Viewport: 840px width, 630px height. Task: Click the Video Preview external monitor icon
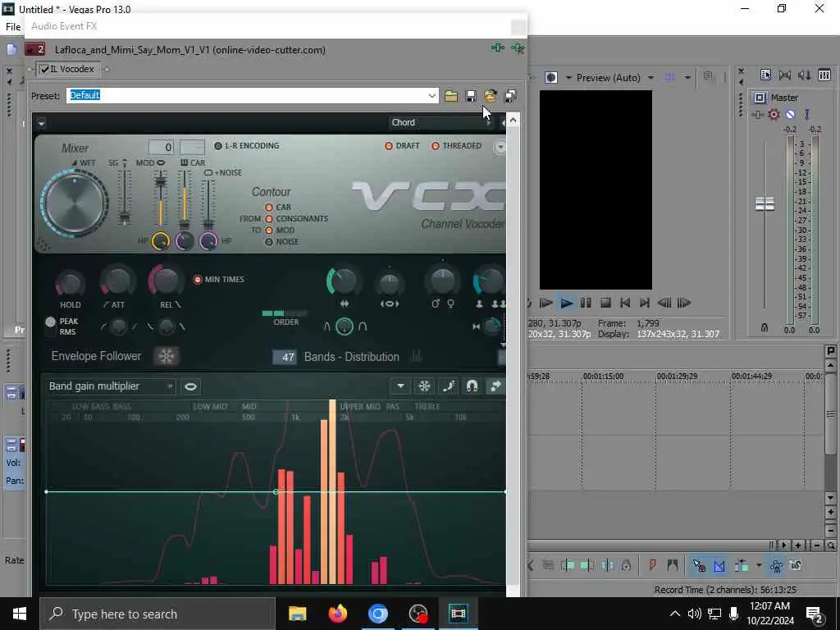tap(550, 78)
